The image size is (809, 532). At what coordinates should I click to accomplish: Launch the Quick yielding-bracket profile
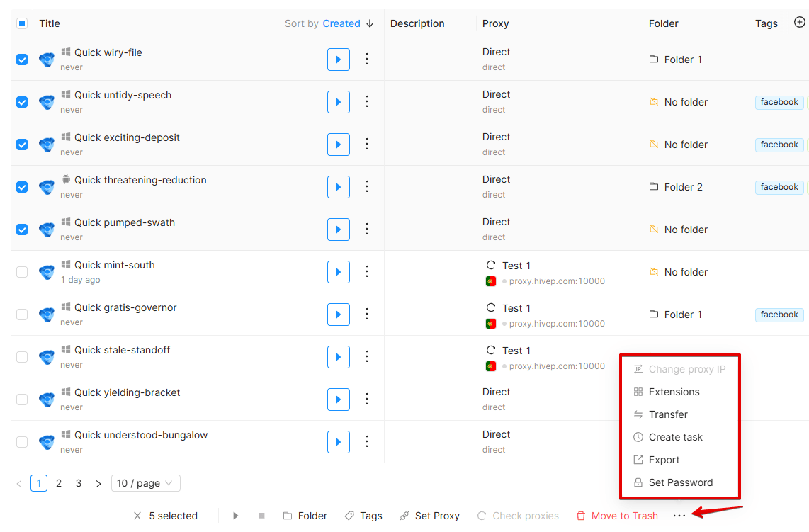click(x=339, y=400)
